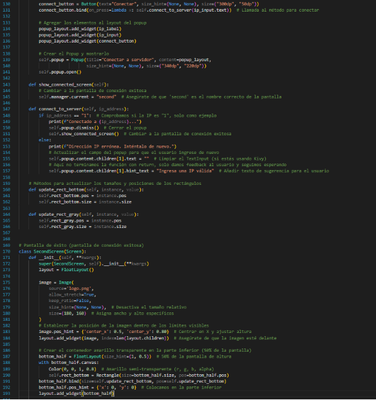Place cursor on the SecondScreen class name
Image resolution: width=376 pixels, height=400 pixels.
[49, 251]
